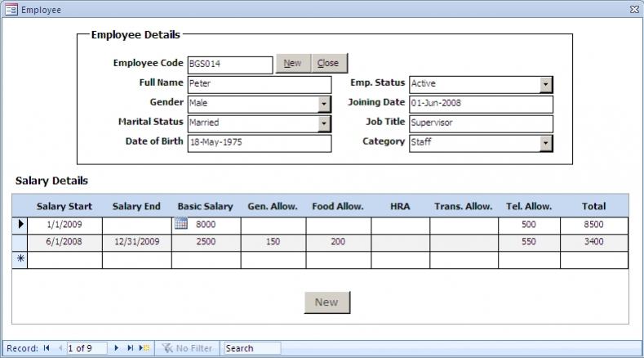Click the Tel. Allow. cell 550
The image size is (644, 358).
point(529,242)
